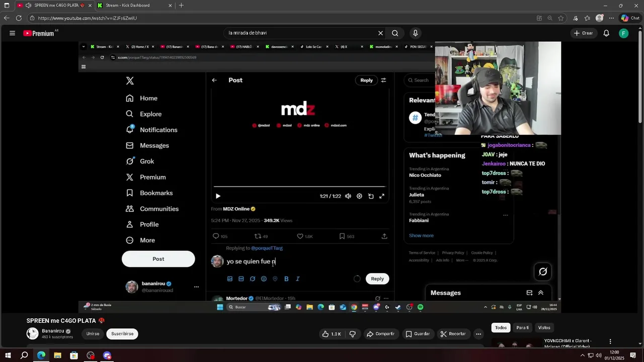This screenshot has height=362, width=644.
Task: Click the video title SPREEN me C4GO PLATA
Action: [65, 321]
